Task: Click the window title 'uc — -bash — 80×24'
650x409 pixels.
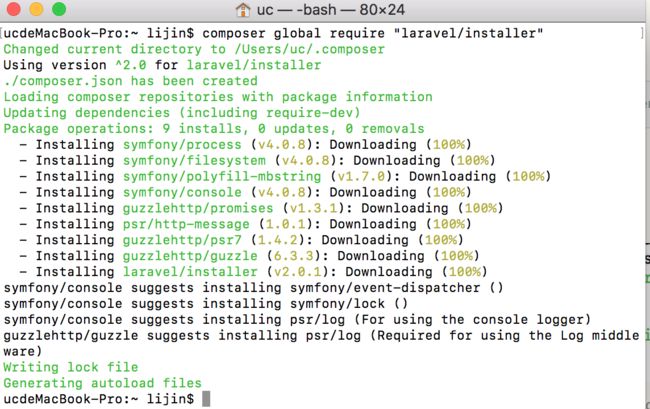Action: 330,10
